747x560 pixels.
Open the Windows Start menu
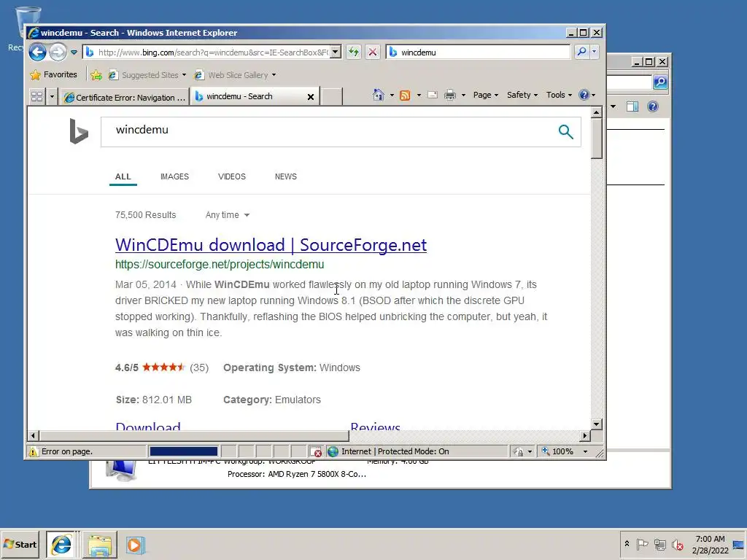pos(20,544)
